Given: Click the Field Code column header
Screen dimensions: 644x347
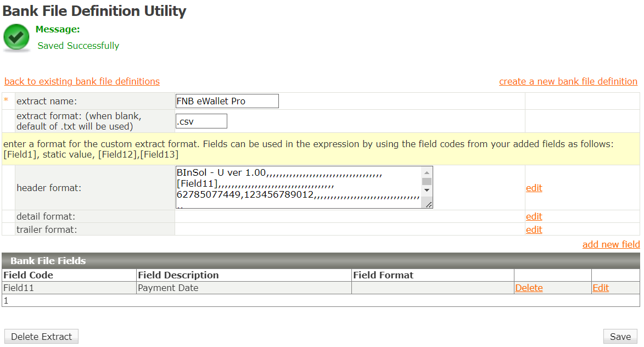Looking at the screenshot, I should click(28, 275).
